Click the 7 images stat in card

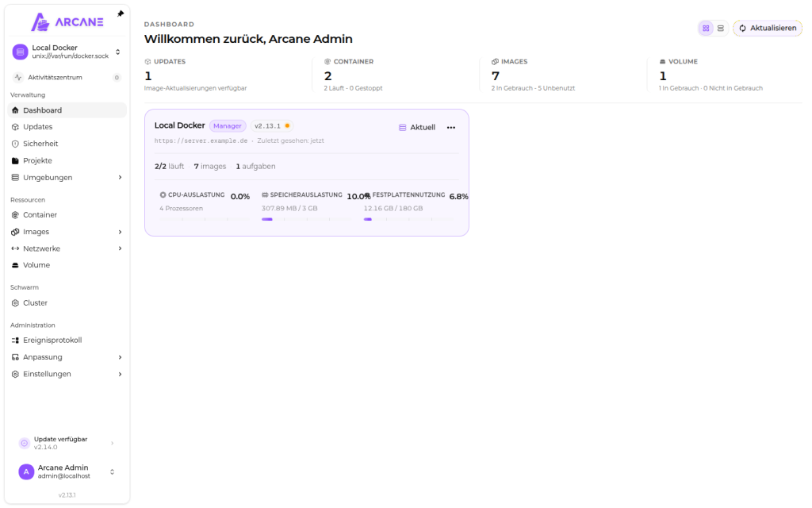click(209, 167)
